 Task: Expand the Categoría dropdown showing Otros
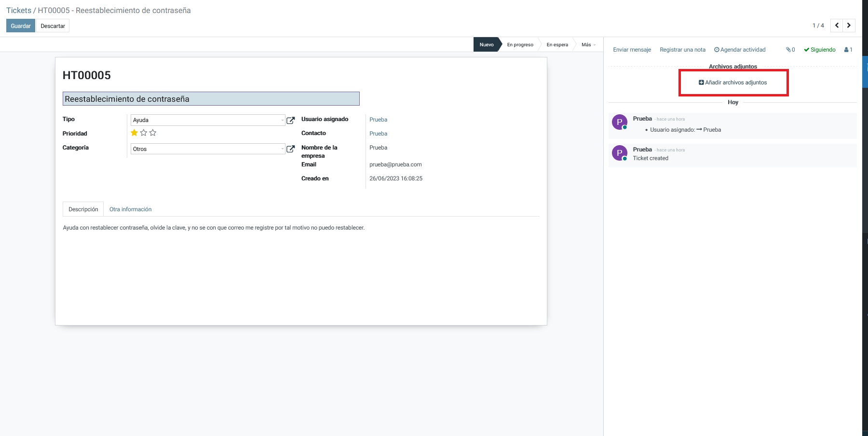pos(208,149)
